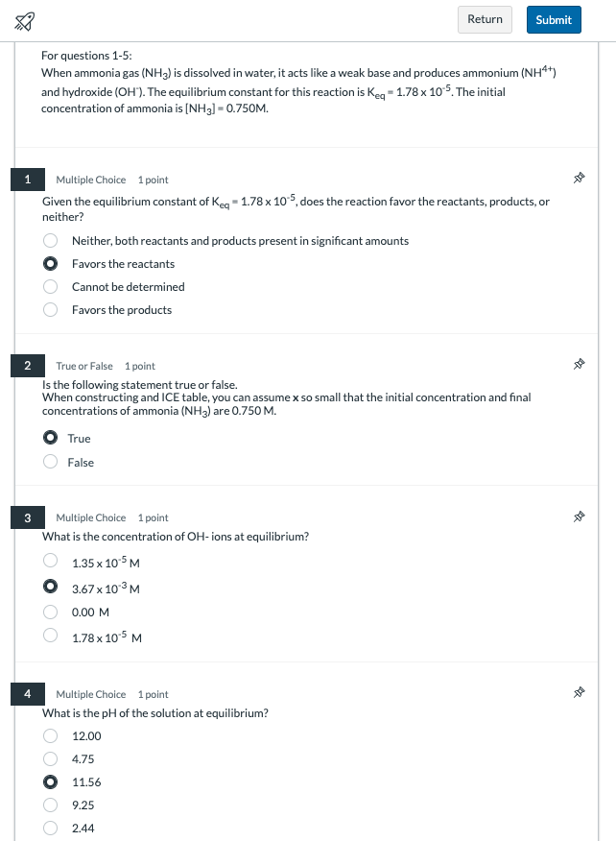Select pH answer 12.00

51,735
